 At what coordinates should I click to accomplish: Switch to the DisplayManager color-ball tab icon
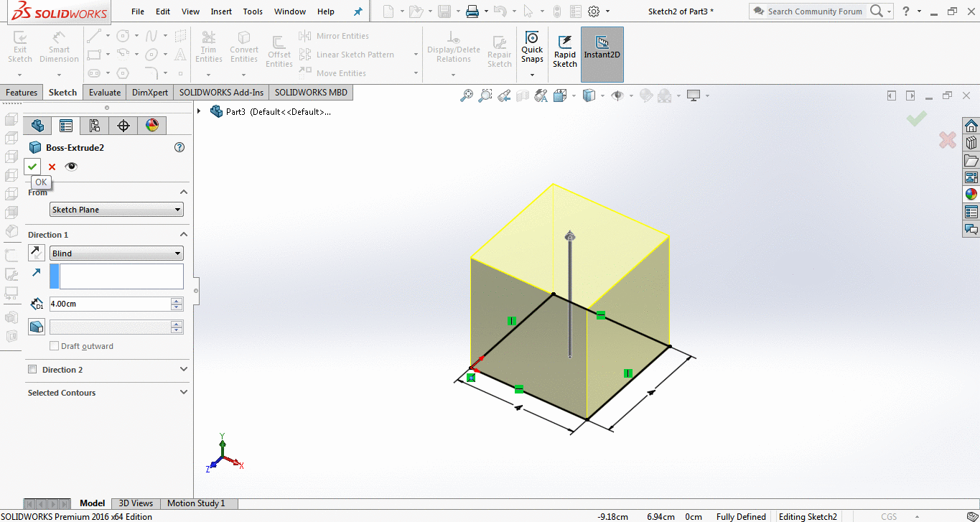[x=152, y=126]
